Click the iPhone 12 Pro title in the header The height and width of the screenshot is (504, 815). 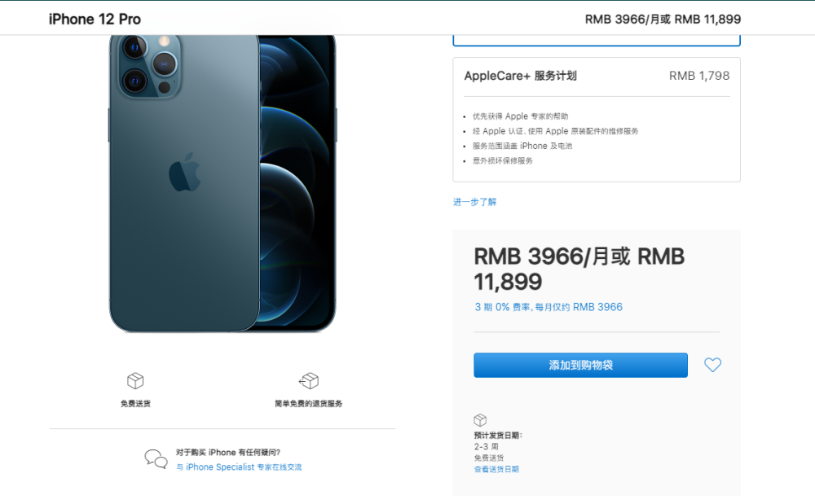coord(95,20)
